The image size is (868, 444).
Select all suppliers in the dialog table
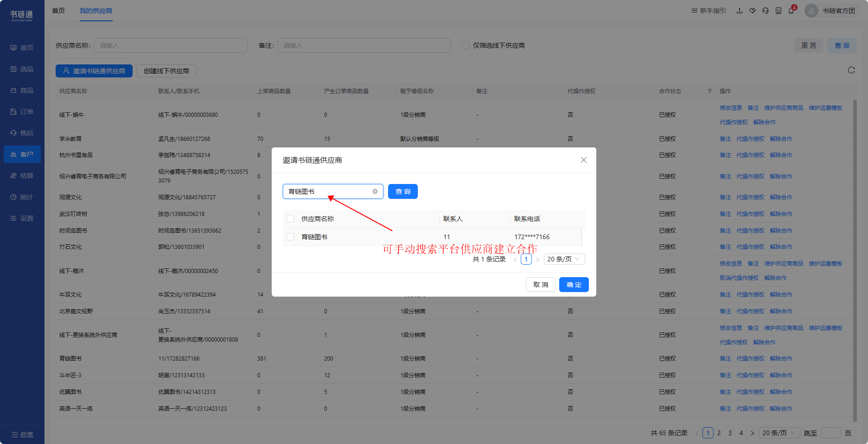tap(290, 219)
